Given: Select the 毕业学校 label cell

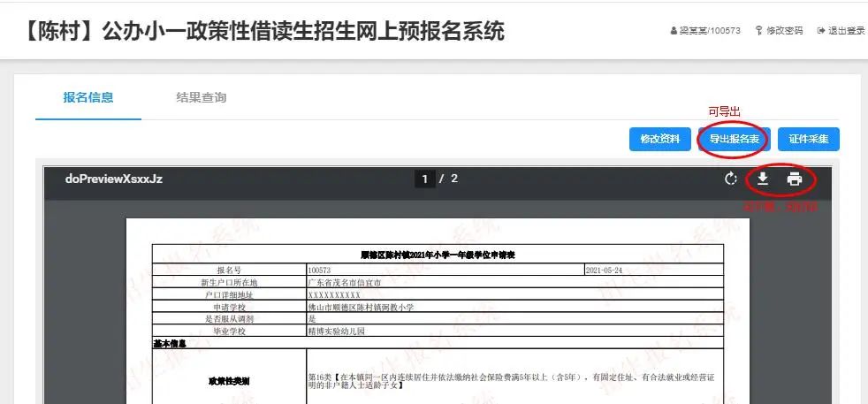Looking at the screenshot, I should tap(229, 331).
